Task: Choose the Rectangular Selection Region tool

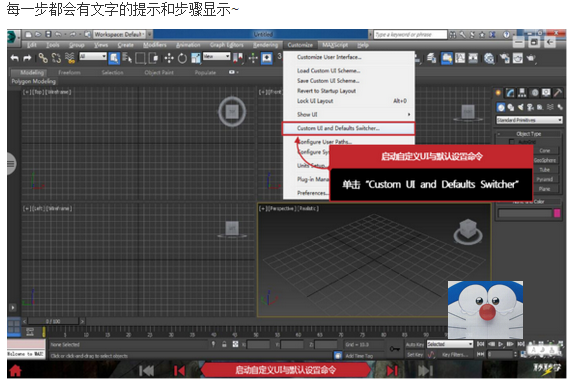Action: pos(140,58)
